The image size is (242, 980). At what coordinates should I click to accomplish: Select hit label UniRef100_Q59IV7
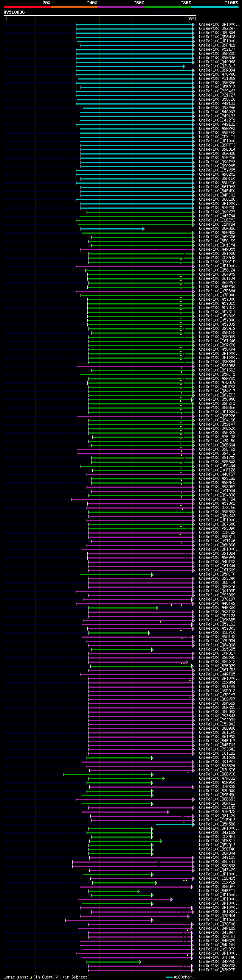pos(217,424)
